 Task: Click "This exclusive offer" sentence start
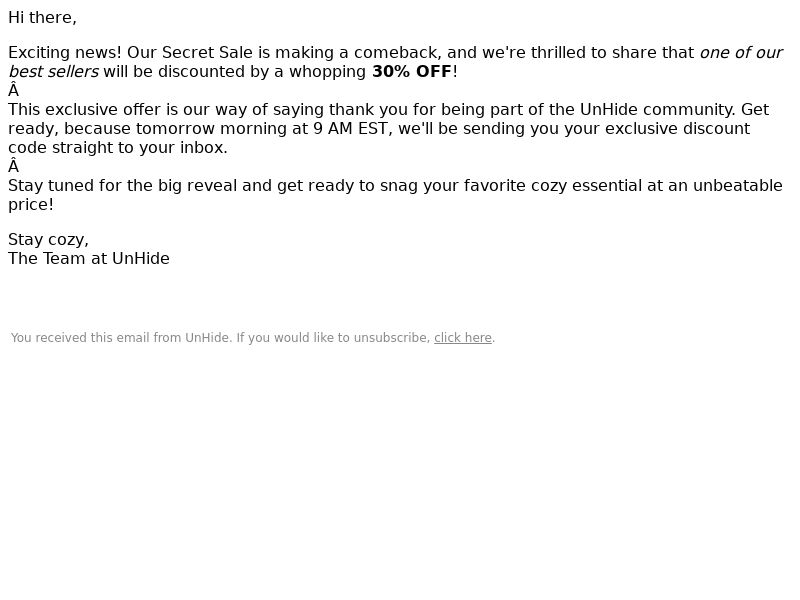[85, 110]
